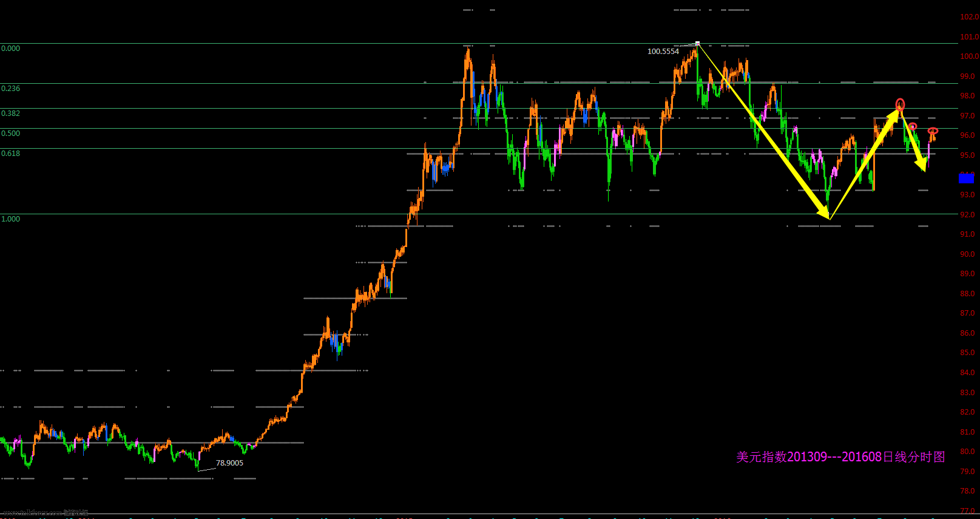Select the 78.9005 low price label

pos(230,463)
